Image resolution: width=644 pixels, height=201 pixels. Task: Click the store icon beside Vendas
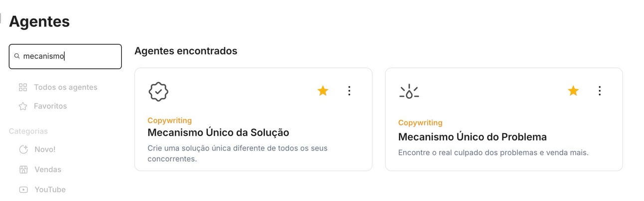(23, 170)
